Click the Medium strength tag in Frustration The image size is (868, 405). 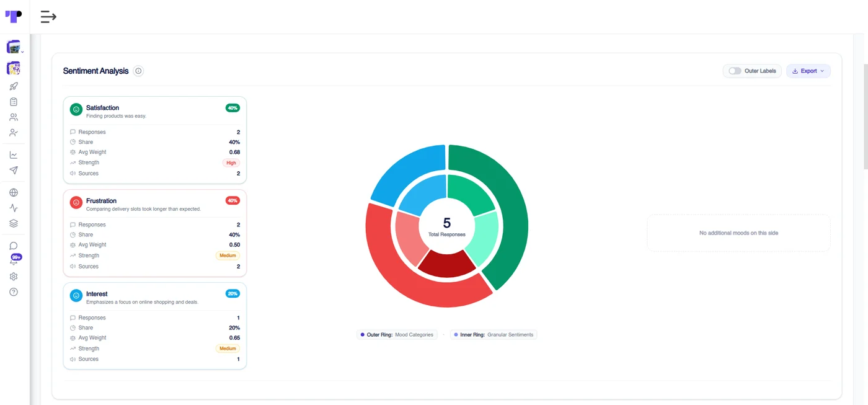pyautogui.click(x=228, y=256)
